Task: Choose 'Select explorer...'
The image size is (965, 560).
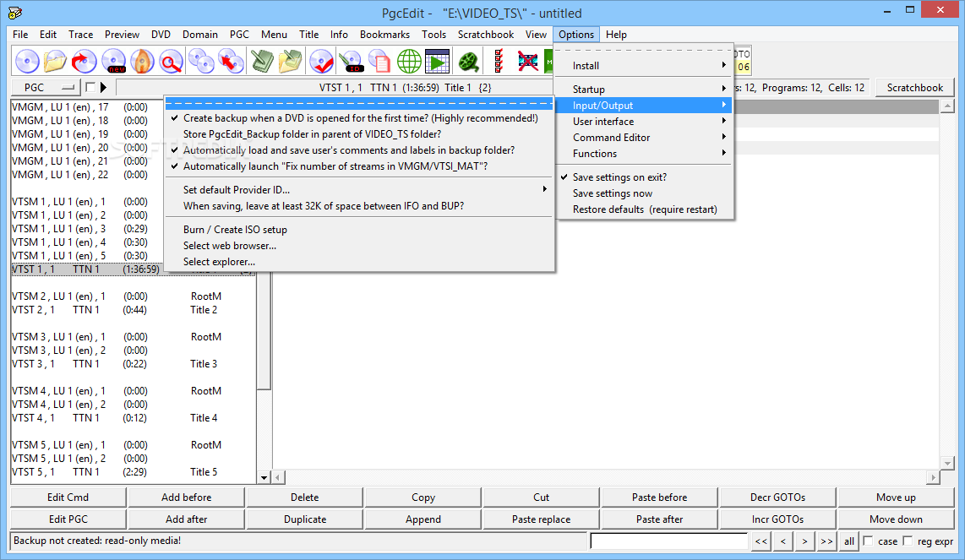Action: click(360, 262)
